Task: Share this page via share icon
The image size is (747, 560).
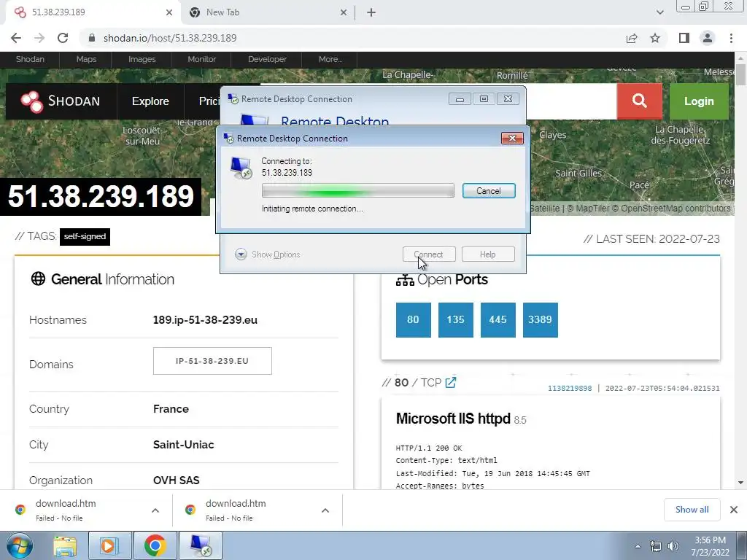Action: (632, 38)
